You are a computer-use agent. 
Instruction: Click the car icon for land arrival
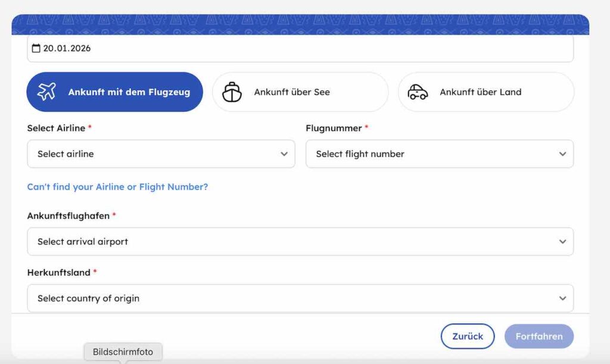418,92
